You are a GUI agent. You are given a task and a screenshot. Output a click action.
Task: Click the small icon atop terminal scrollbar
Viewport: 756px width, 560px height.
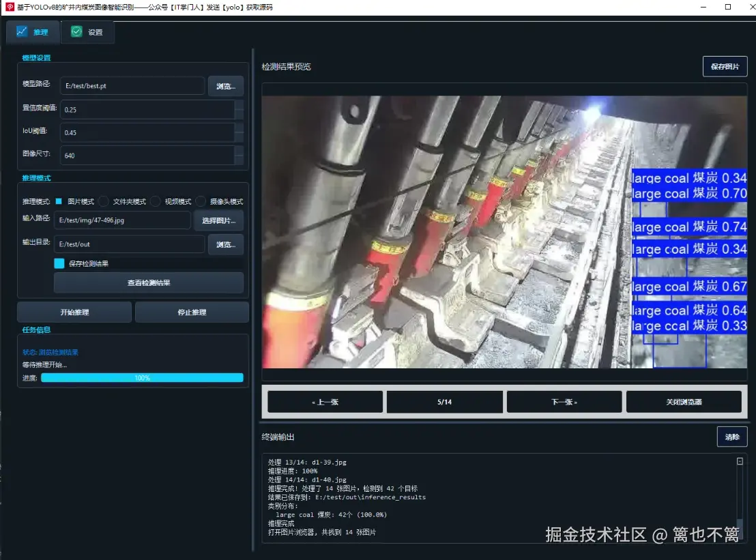click(x=740, y=461)
